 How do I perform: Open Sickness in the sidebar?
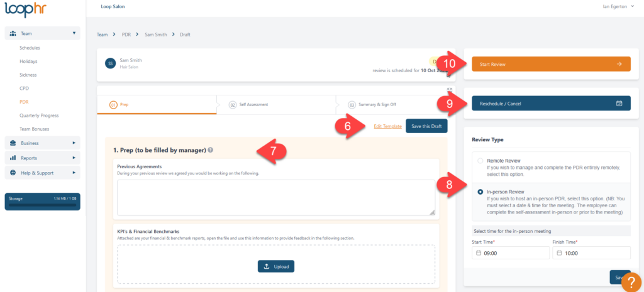(x=28, y=75)
